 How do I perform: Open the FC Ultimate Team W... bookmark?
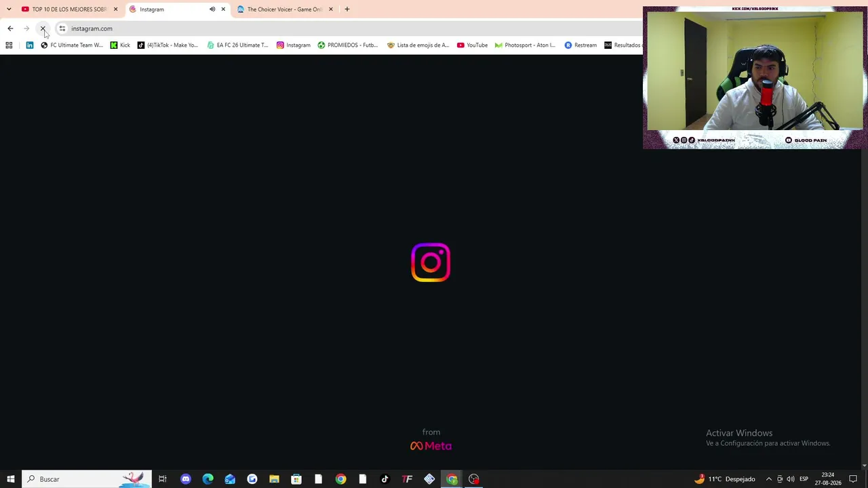(x=72, y=45)
